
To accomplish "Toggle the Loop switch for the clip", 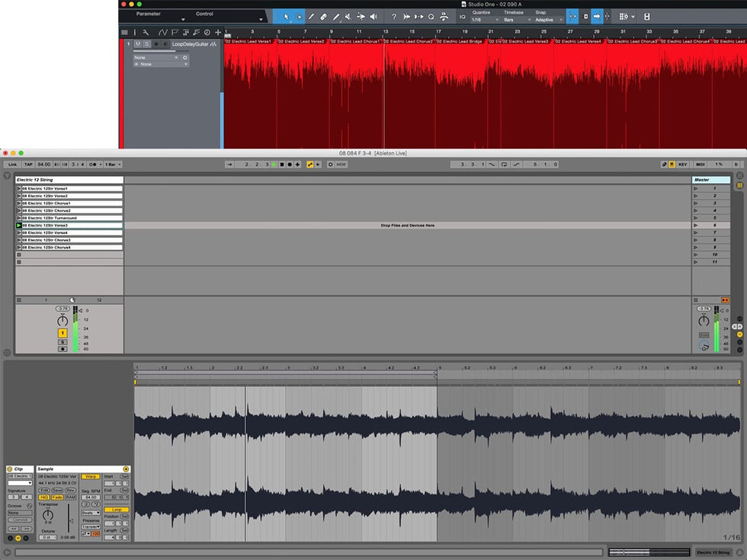I will (116, 509).
